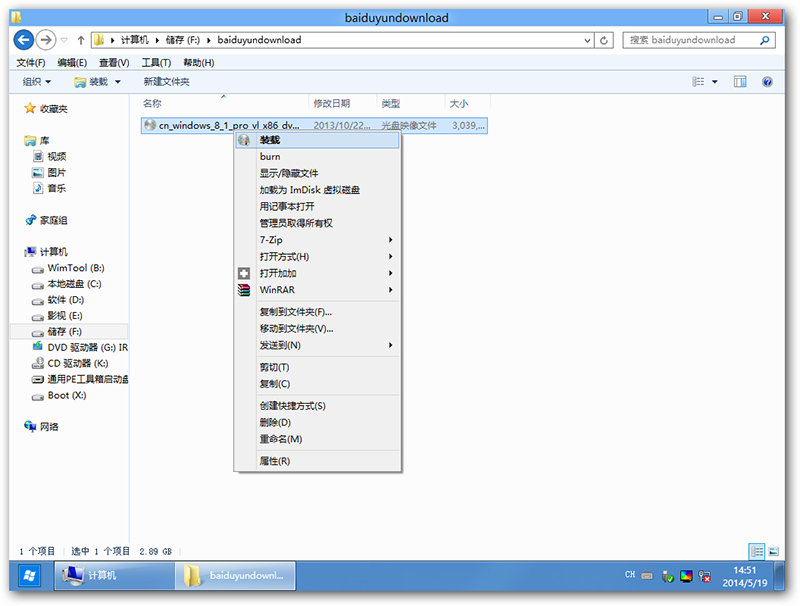Open the Help question mark icon
Viewport: 800px width, 606px height.
click(767, 81)
